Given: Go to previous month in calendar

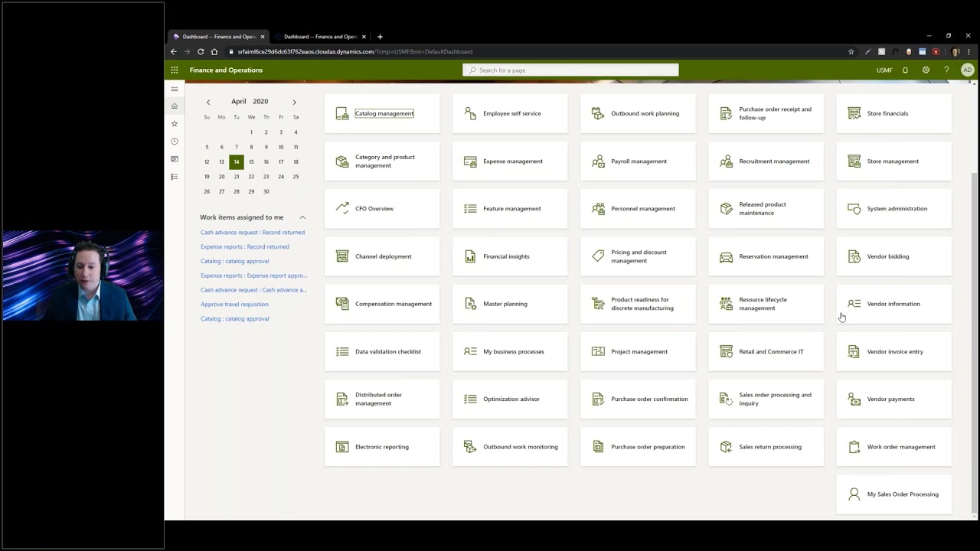Looking at the screenshot, I should (207, 102).
